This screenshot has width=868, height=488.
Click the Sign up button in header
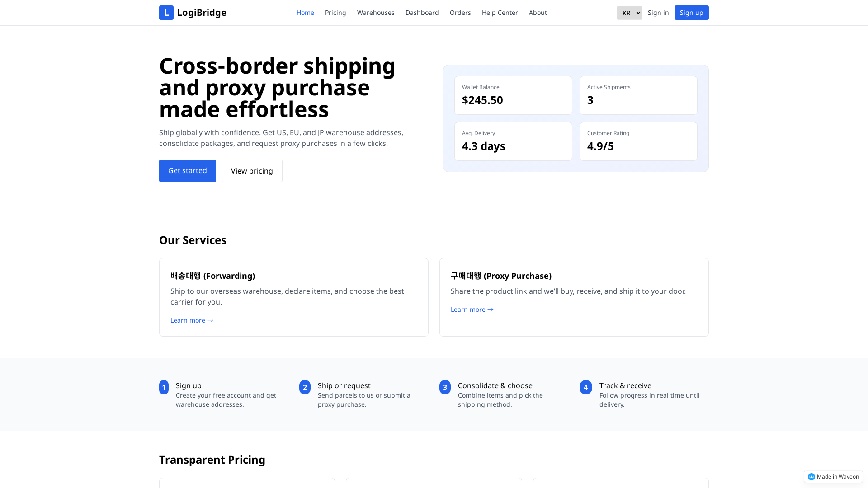pyautogui.click(x=691, y=13)
